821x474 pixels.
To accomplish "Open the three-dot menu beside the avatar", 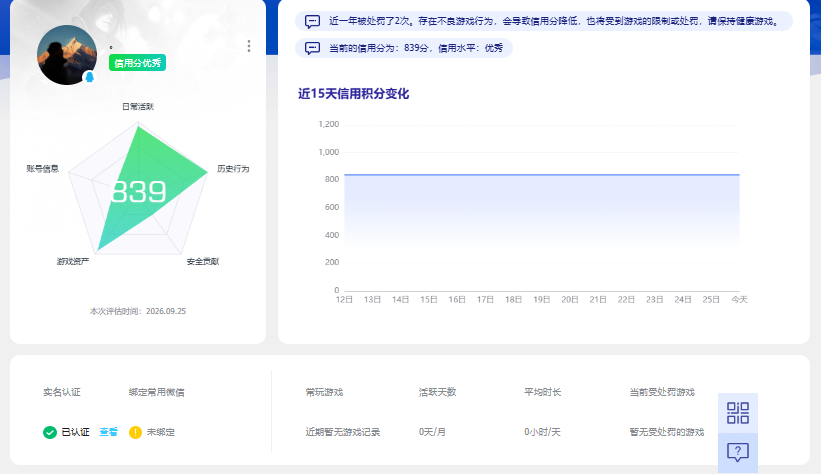I will [x=249, y=46].
